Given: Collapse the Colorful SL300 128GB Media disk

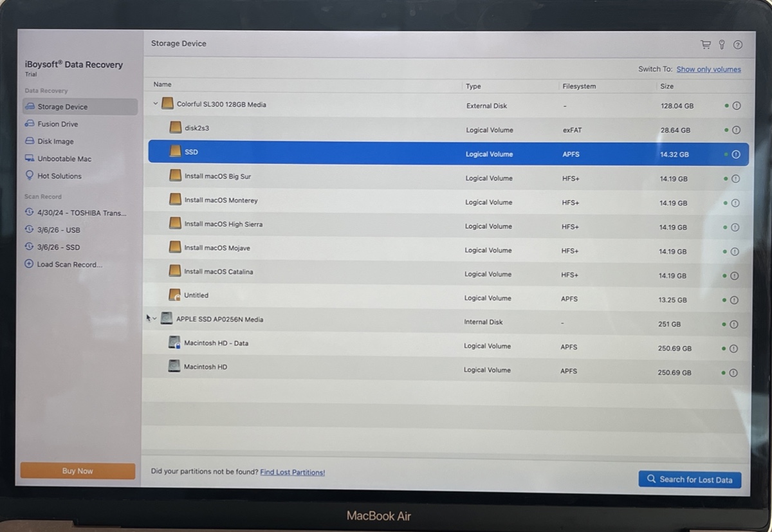Looking at the screenshot, I should click(155, 103).
